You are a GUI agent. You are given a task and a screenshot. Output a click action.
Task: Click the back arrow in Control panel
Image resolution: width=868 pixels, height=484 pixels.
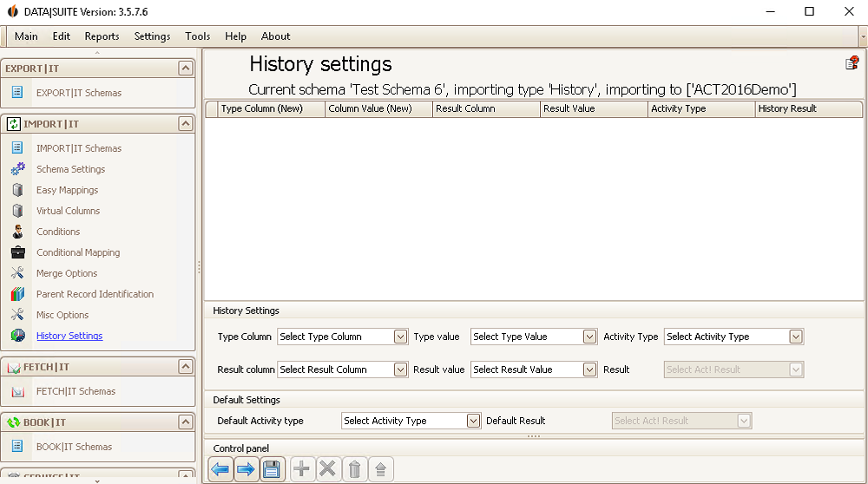(220, 469)
